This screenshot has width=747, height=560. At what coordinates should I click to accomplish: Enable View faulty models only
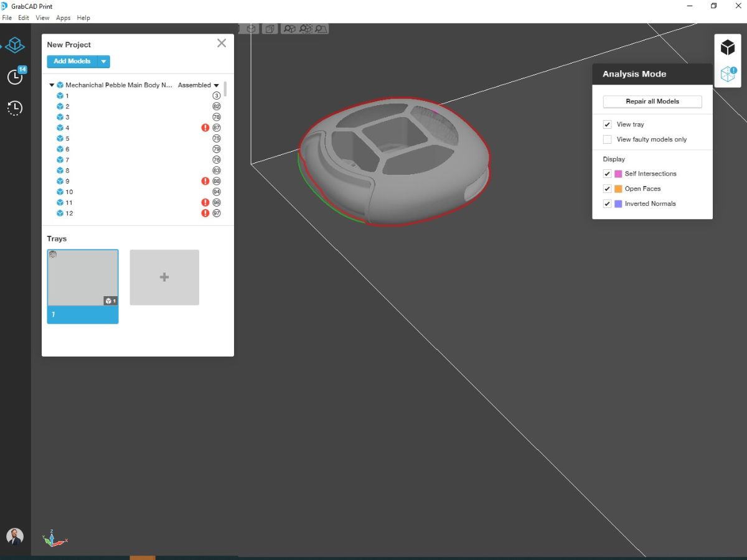(x=608, y=139)
